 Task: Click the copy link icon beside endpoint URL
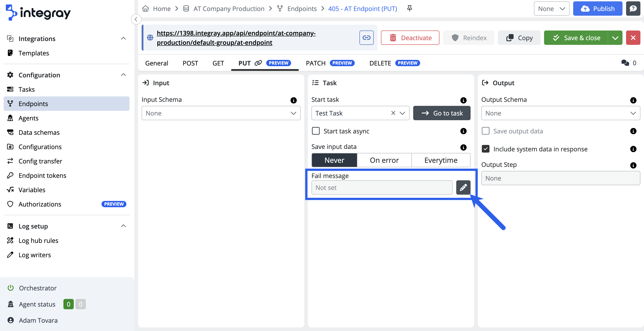pyautogui.click(x=366, y=38)
